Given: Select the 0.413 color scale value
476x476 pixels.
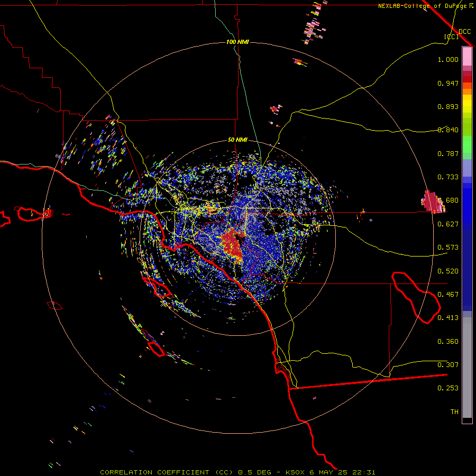Looking at the screenshot, I should click(448, 318).
